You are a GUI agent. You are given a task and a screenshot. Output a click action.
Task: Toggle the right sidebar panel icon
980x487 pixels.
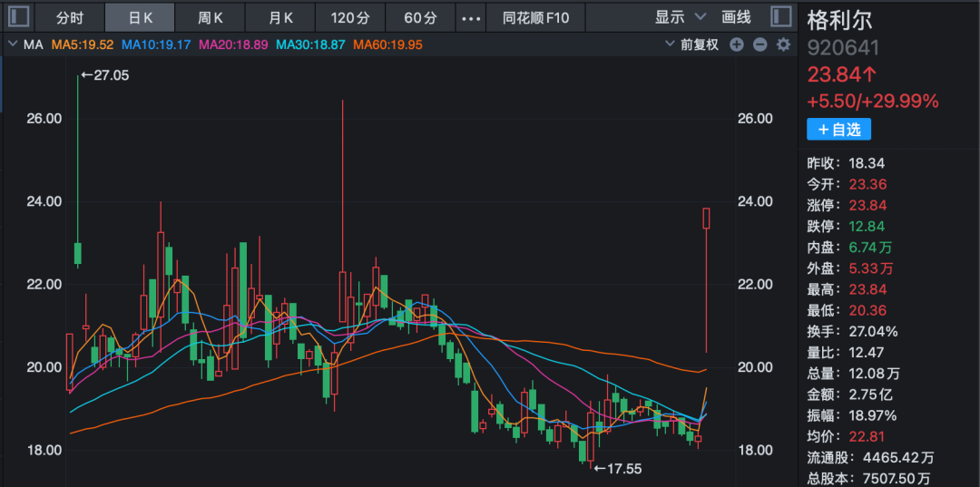[x=780, y=17]
